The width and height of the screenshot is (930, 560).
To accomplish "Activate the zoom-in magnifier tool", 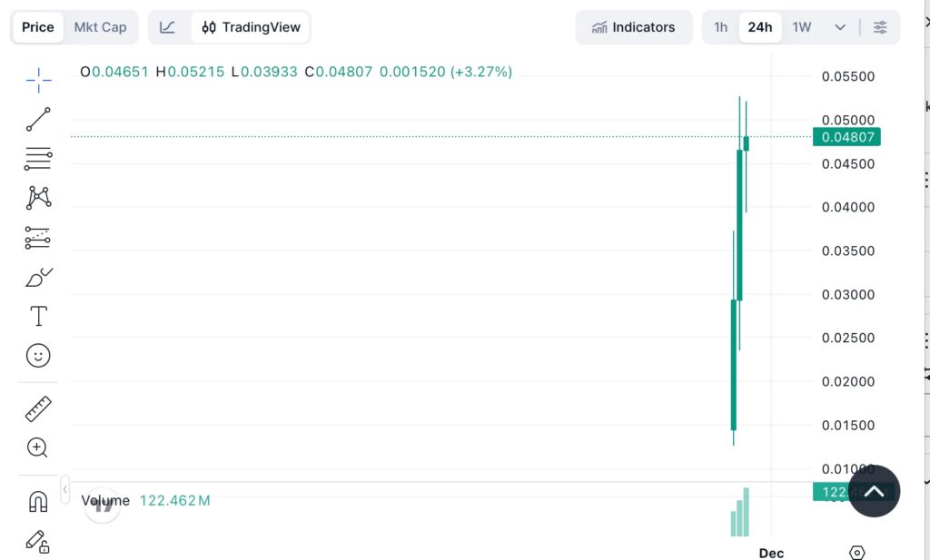I will [x=37, y=447].
